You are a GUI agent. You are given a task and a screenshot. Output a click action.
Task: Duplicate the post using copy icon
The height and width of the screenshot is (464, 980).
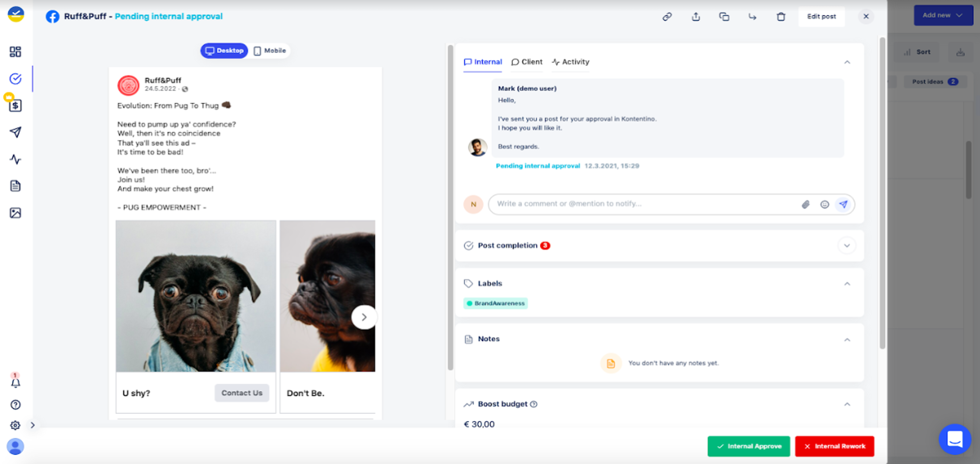pos(724,16)
